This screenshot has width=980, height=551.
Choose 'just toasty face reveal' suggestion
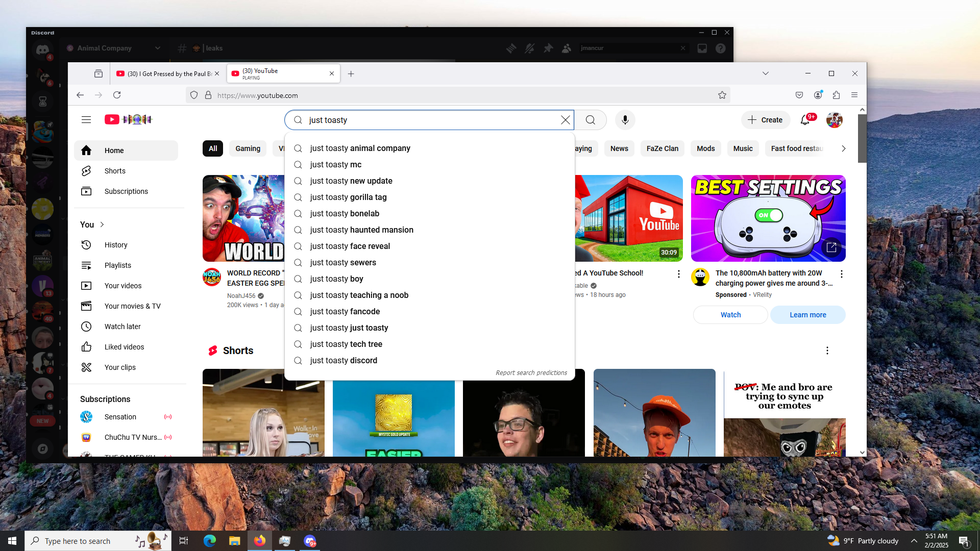pyautogui.click(x=350, y=246)
